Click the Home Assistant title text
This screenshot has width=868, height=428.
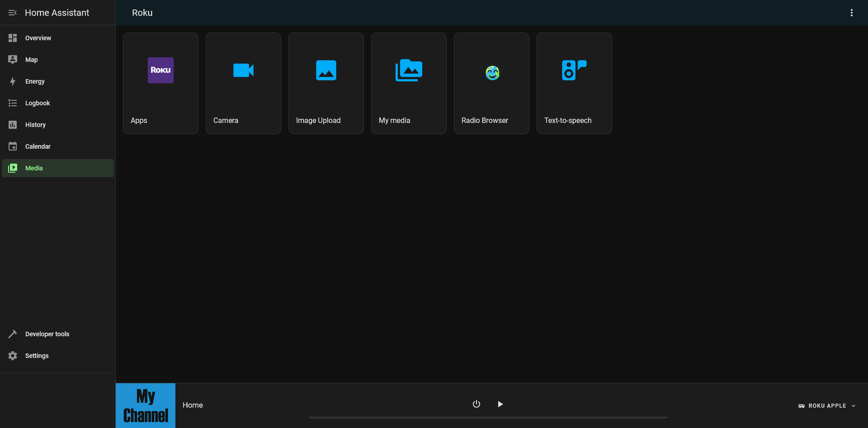coord(57,13)
